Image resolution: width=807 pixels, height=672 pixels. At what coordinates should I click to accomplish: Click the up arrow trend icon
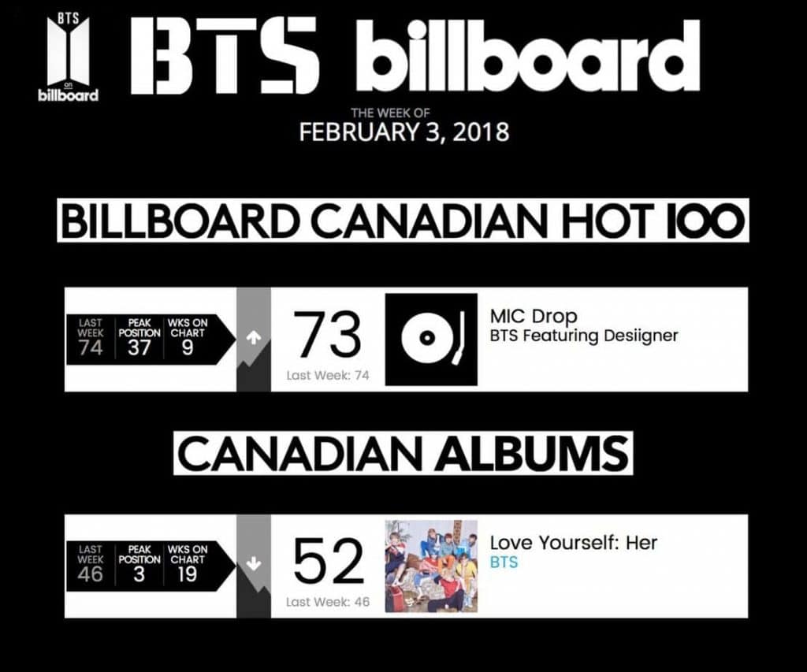pos(254,338)
